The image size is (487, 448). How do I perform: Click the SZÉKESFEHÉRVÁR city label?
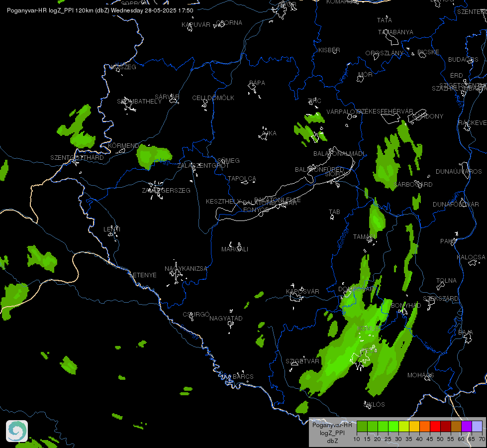tap(385, 112)
